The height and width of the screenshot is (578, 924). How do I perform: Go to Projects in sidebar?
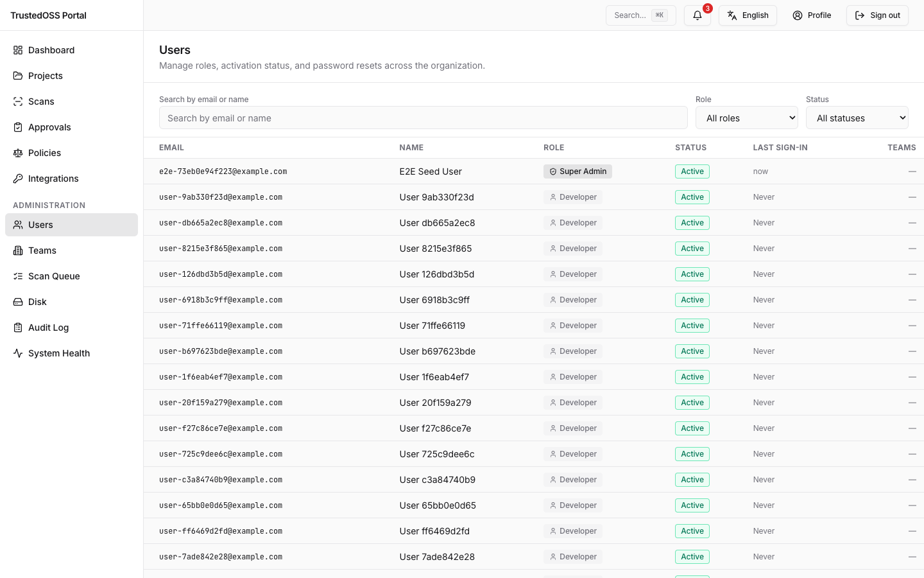click(x=71, y=76)
